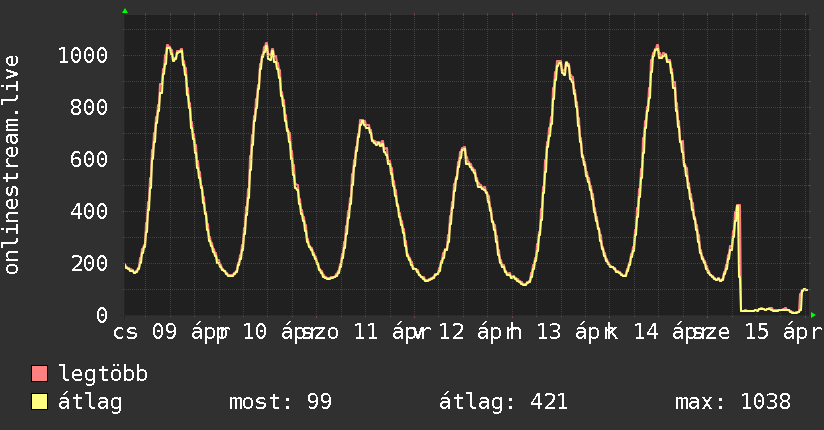This screenshot has height=430, width=824.
Task: Click the pink legtöbb legend swatch
Action: click(x=39, y=374)
